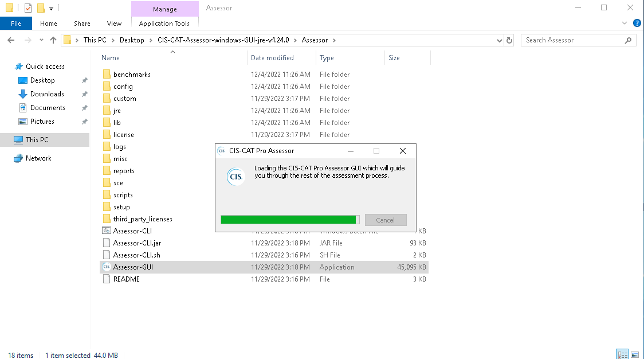Select the sce folder icon
The width and height of the screenshot is (644, 359).
click(107, 182)
